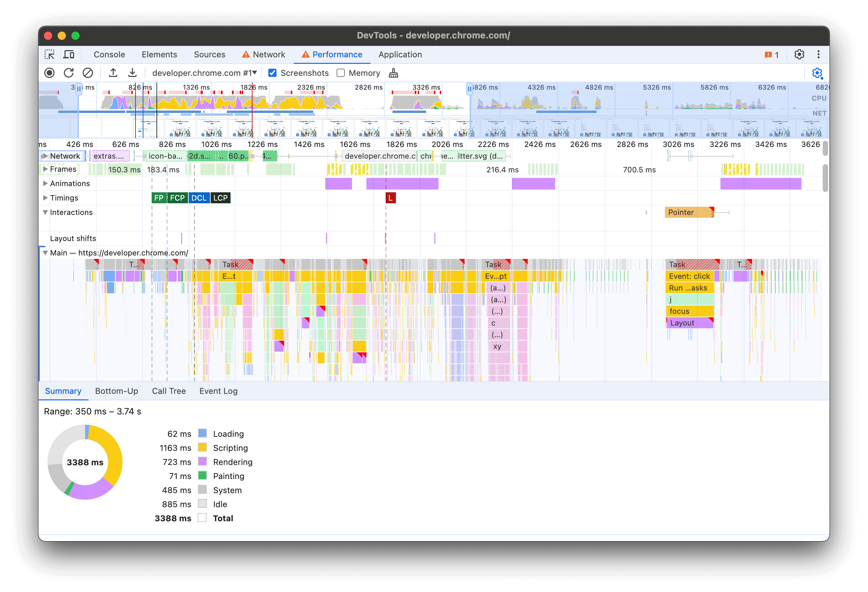868x592 pixels.
Task: Select the LCP timing marker
Action: 222,197
